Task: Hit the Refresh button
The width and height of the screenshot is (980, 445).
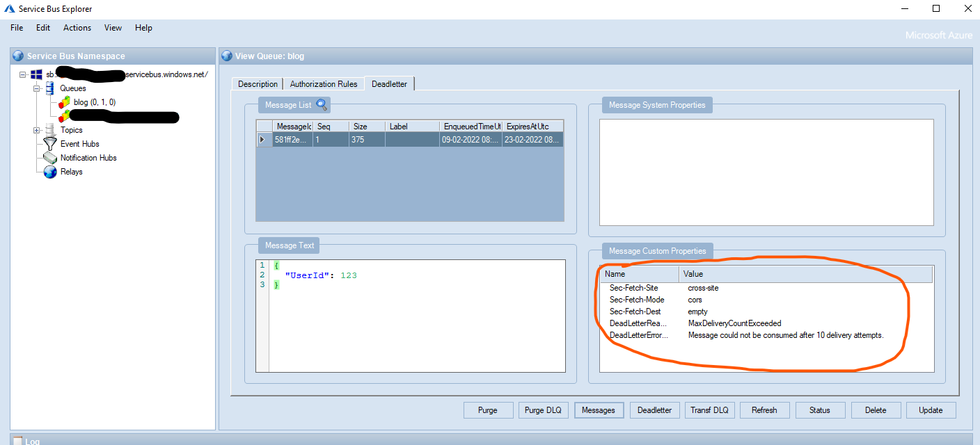Action: coord(764,410)
